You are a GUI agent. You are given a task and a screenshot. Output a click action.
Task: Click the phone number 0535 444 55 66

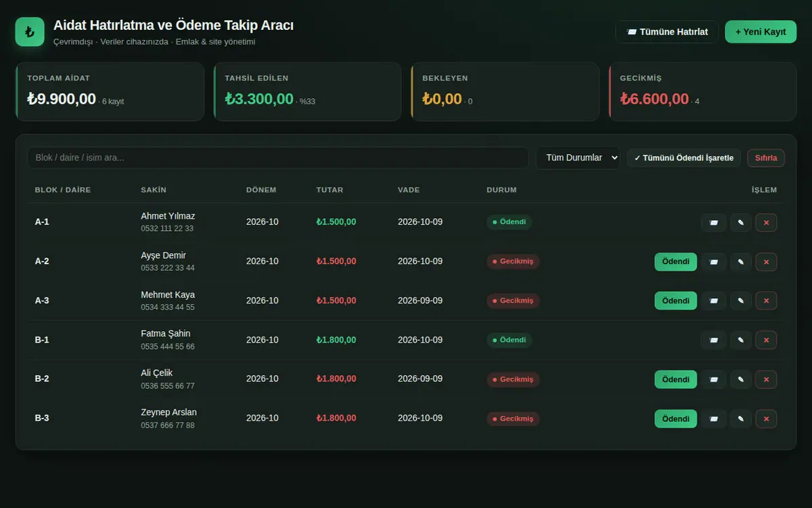(168, 347)
